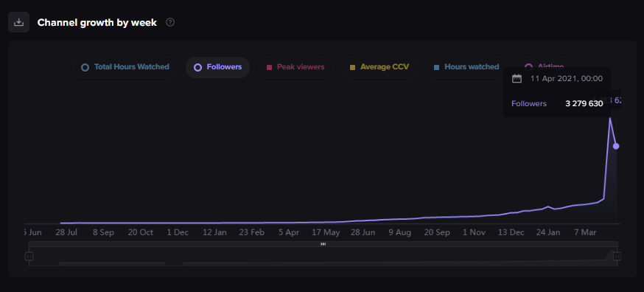Click the Followers legend circle marker

tap(198, 67)
